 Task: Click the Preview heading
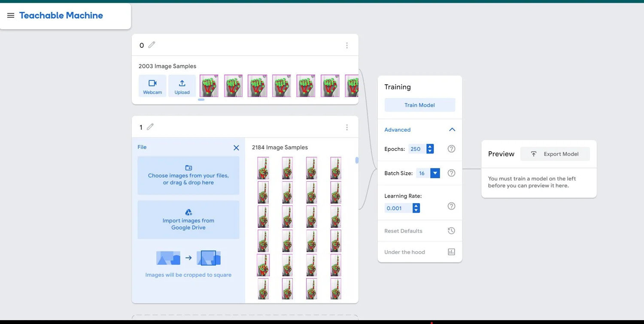pos(501,154)
